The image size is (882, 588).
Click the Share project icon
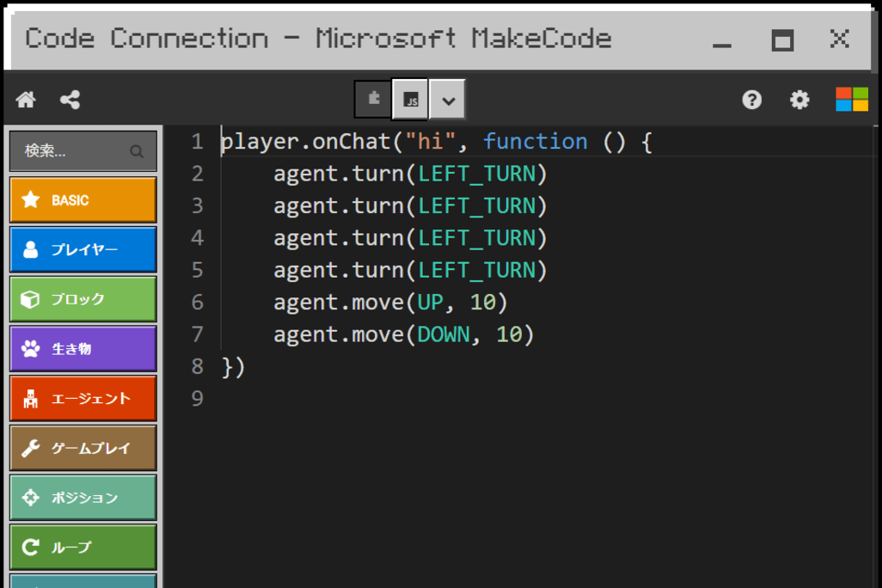70,100
